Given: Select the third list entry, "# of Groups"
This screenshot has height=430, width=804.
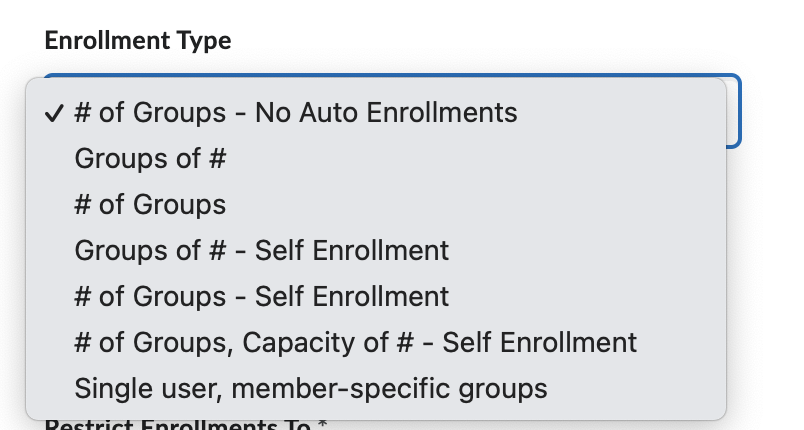Looking at the screenshot, I should tap(150, 204).
